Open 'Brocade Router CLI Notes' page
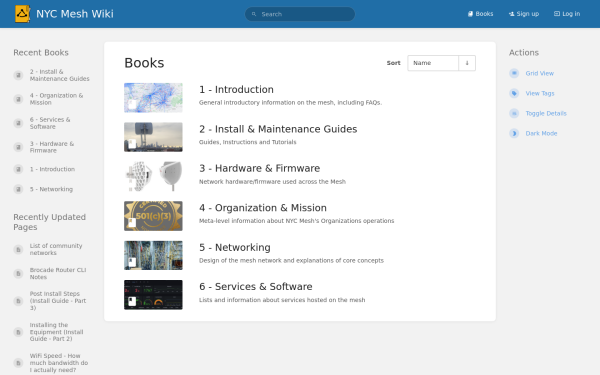The image size is (600, 375). point(58,274)
